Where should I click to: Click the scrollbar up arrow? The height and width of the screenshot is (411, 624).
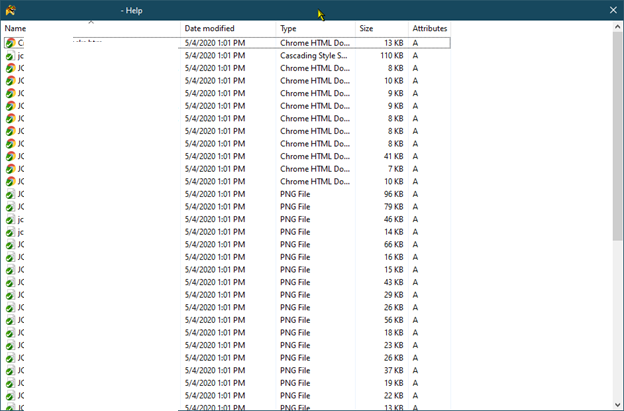pos(617,27)
